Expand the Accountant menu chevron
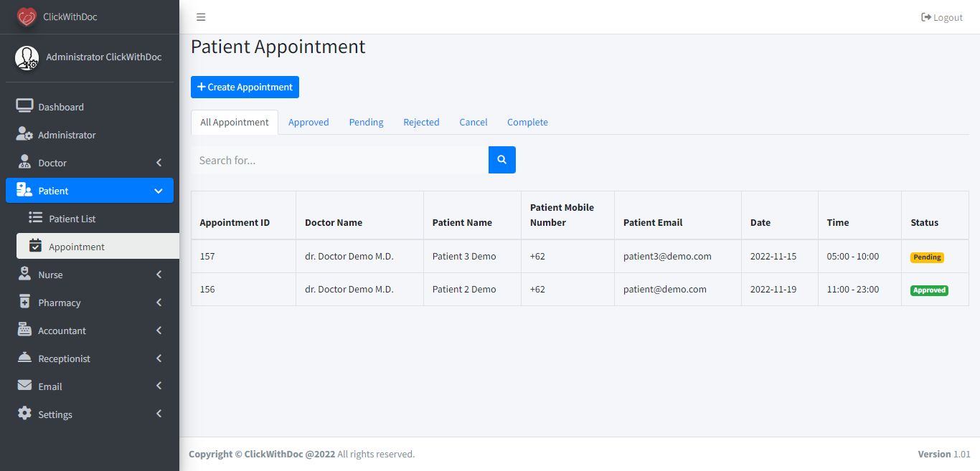Screen dimensions: 980x471 [159, 330]
